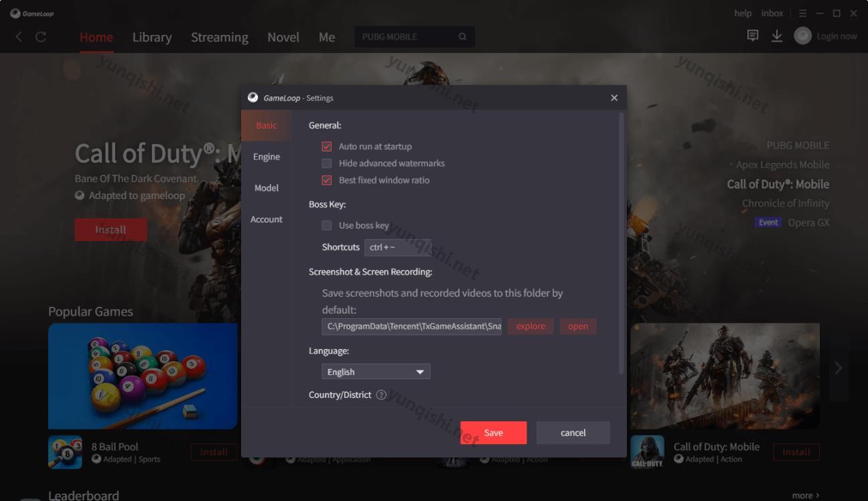Image resolution: width=868 pixels, height=501 pixels.
Task: Select Apex Legends Mobile in the banner list
Action: click(x=782, y=165)
